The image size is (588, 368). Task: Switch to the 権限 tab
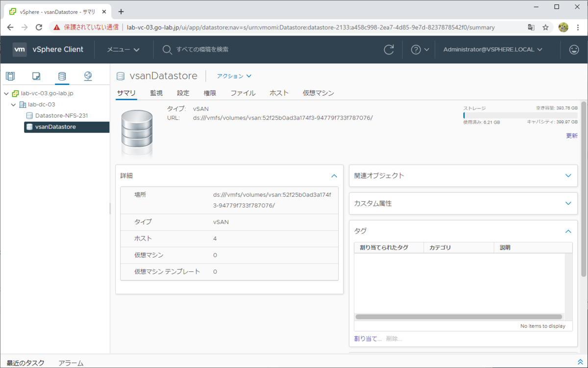[210, 93]
